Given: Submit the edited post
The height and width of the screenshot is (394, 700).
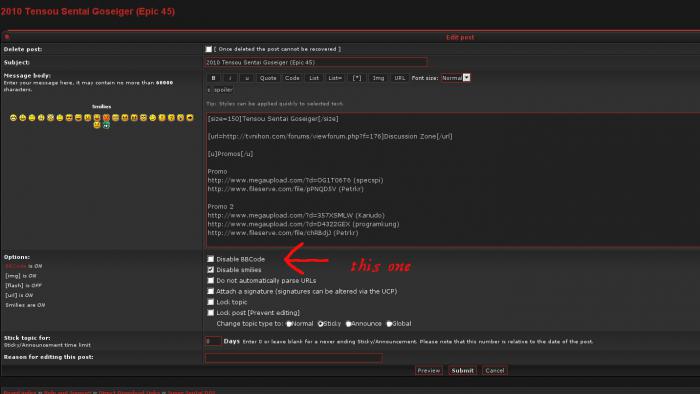Looking at the screenshot, I should click(462, 370).
